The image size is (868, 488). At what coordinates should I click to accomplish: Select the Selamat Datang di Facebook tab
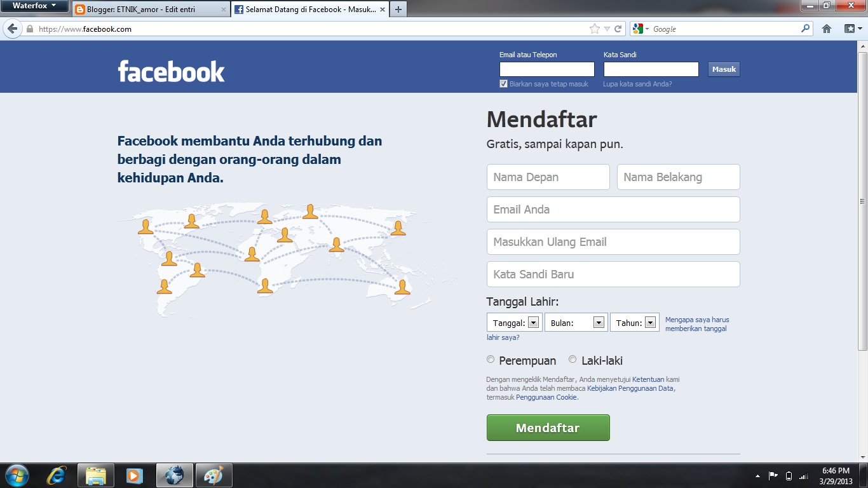[309, 10]
